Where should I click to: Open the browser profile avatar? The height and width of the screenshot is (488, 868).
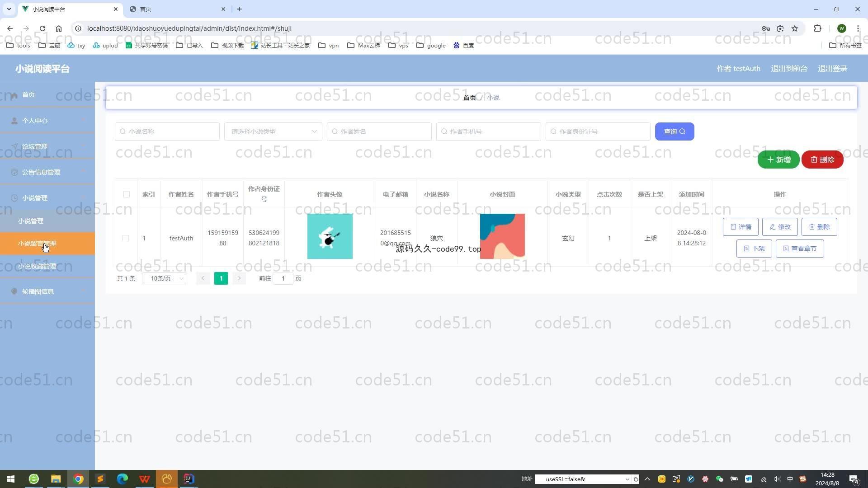click(x=841, y=28)
